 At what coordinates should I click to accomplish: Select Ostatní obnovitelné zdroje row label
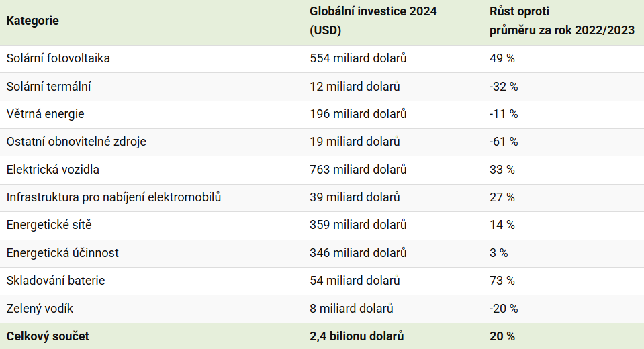click(77, 142)
